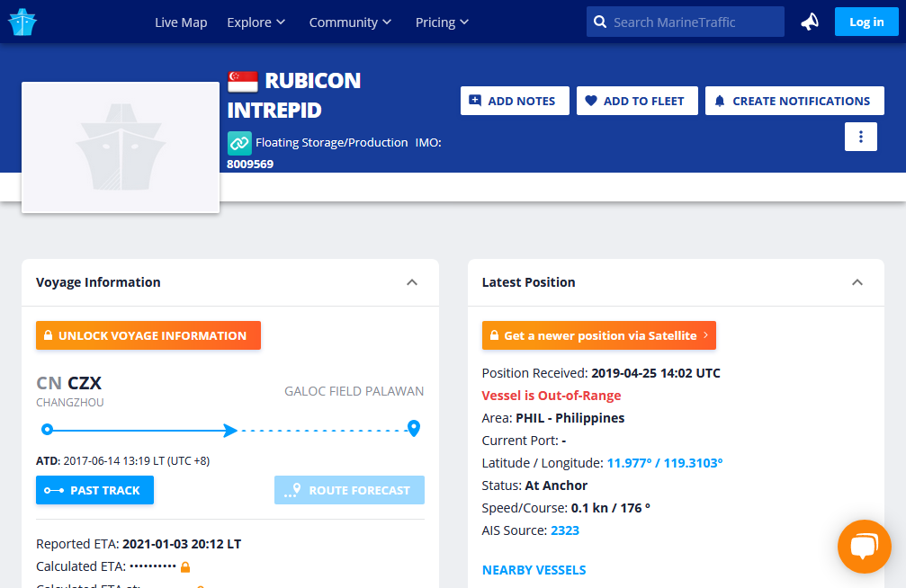Viewport: 906px width, 588px height.
Task: Click the RUBICON INTREPID vessel name
Action: coord(294,95)
